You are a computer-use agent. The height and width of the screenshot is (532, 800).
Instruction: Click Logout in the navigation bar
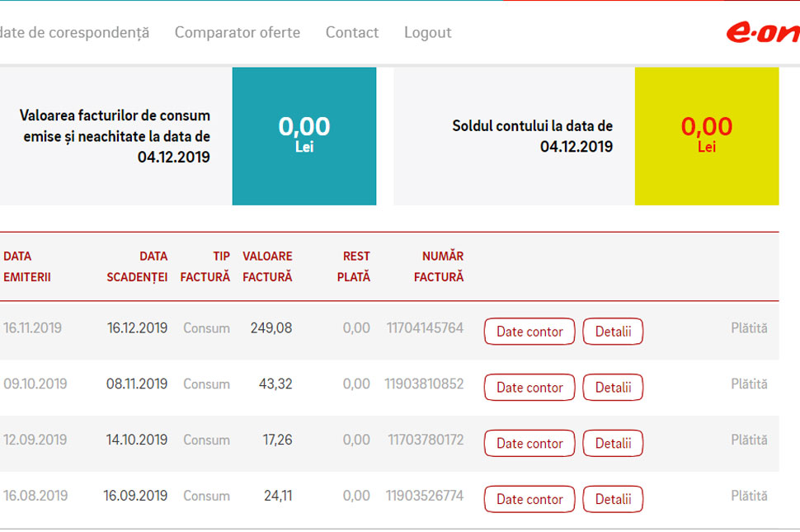(427, 33)
